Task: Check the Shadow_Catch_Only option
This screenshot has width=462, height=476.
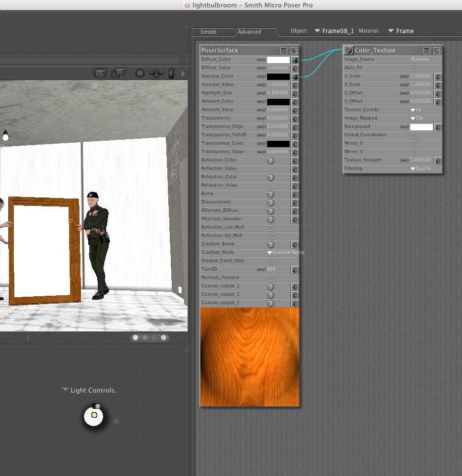Action: pos(271,261)
